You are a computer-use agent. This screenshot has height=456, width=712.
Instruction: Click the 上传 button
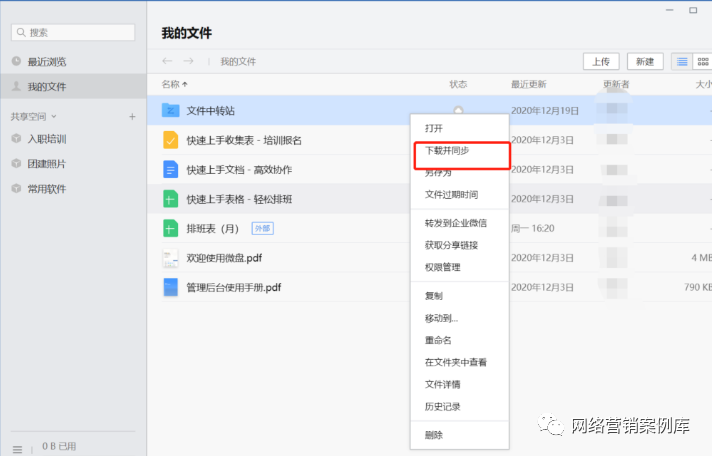click(x=601, y=62)
